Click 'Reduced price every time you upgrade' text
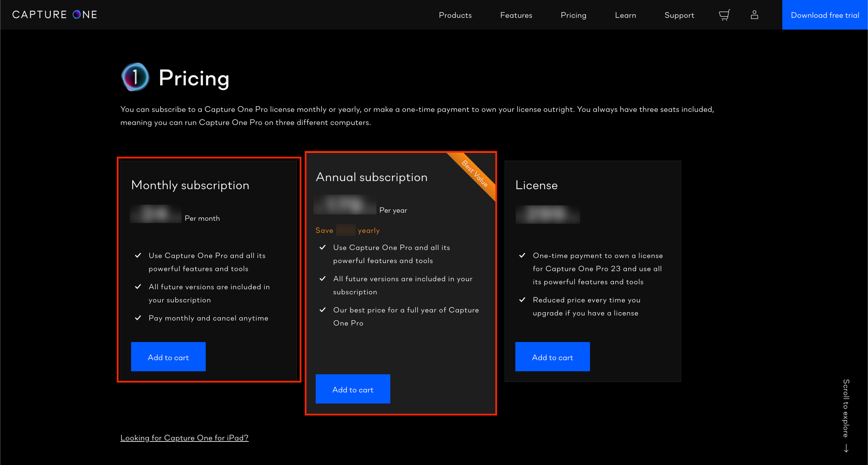868x465 pixels. pos(587,306)
